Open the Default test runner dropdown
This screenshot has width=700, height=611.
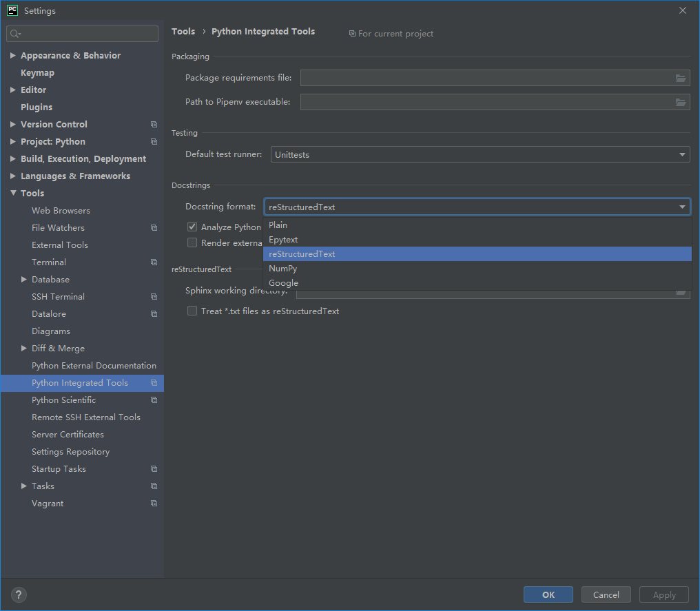[x=480, y=154]
